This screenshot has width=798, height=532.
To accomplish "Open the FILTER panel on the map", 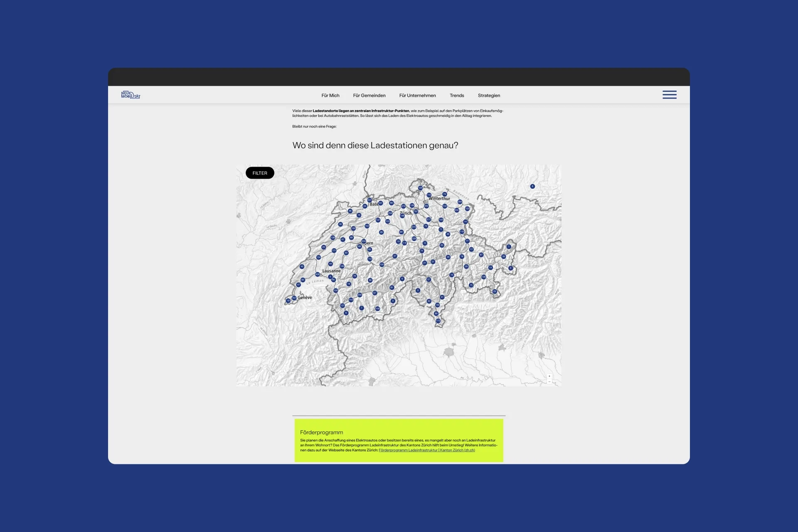I will 259,172.
